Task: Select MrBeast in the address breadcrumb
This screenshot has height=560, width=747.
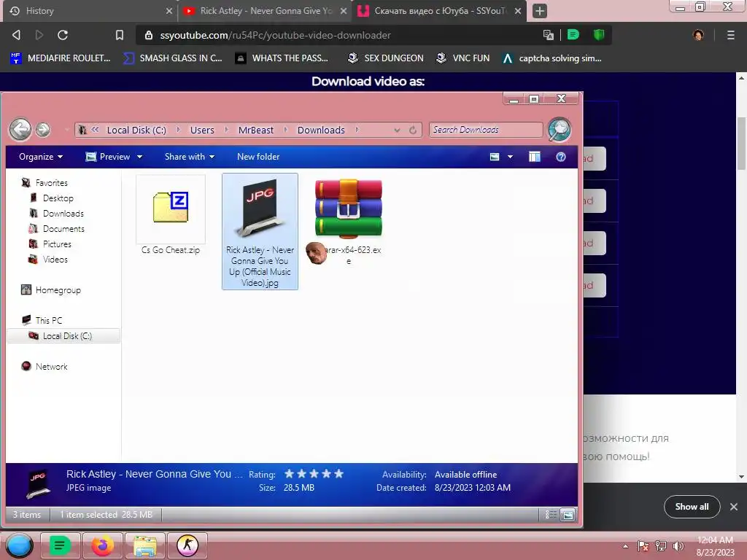Action: tap(256, 130)
